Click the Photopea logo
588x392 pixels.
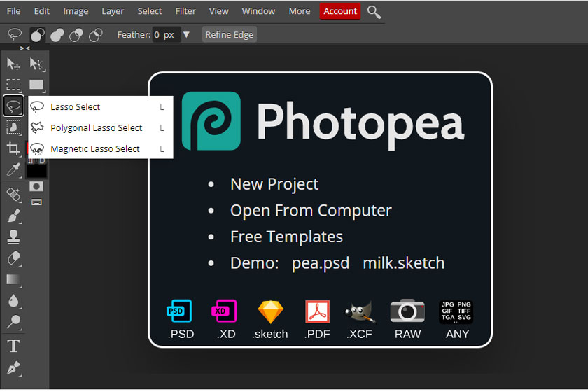[x=211, y=121]
